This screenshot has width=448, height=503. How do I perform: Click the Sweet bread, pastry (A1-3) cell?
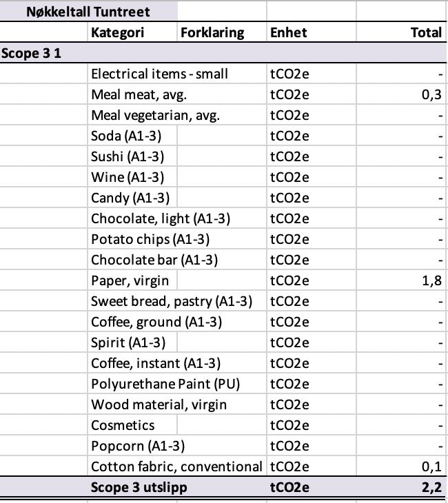click(177, 301)
